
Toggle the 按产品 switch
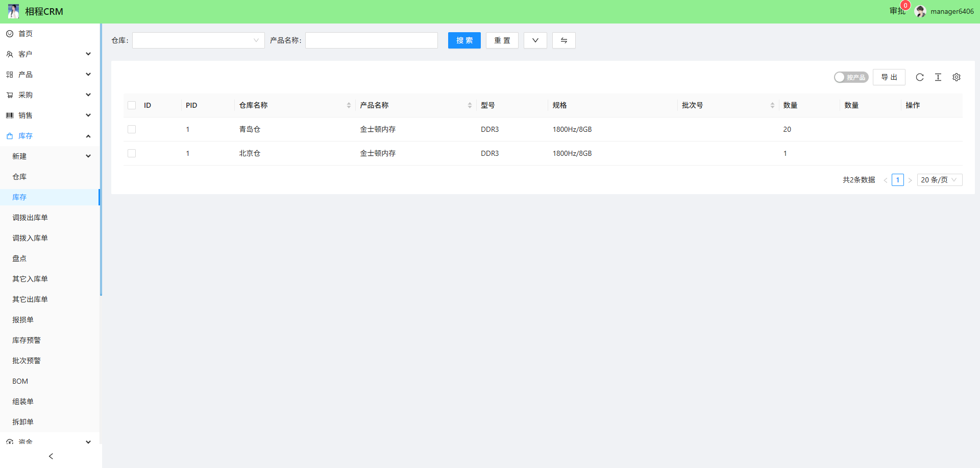coord(851,77)
